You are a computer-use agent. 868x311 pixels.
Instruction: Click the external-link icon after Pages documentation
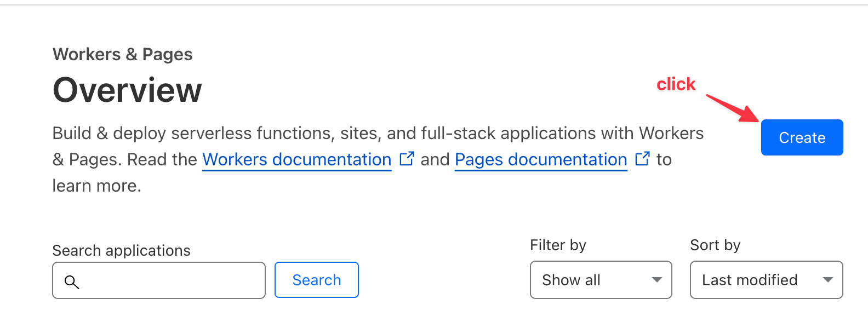(x=642, y=159)
